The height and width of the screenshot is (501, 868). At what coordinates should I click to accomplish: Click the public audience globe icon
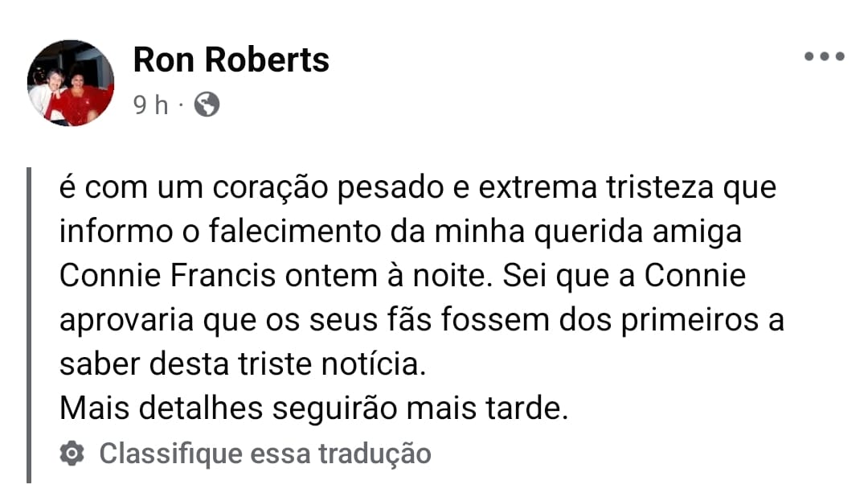click(x=207, y=104)
